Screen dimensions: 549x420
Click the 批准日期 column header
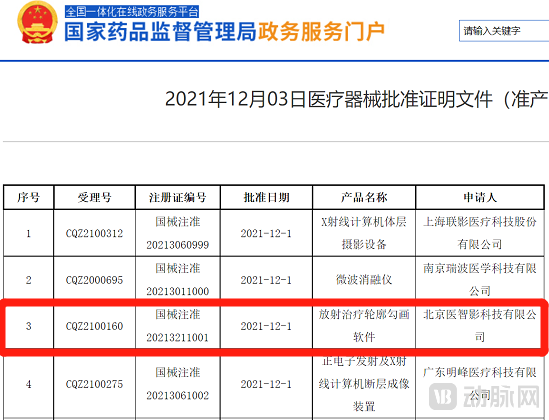pos(266,198)
